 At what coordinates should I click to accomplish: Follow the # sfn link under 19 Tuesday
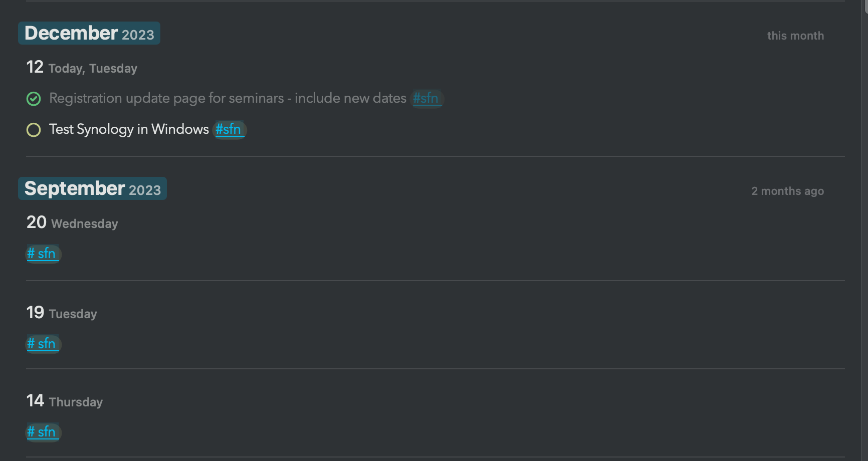[x=43, y=344]
